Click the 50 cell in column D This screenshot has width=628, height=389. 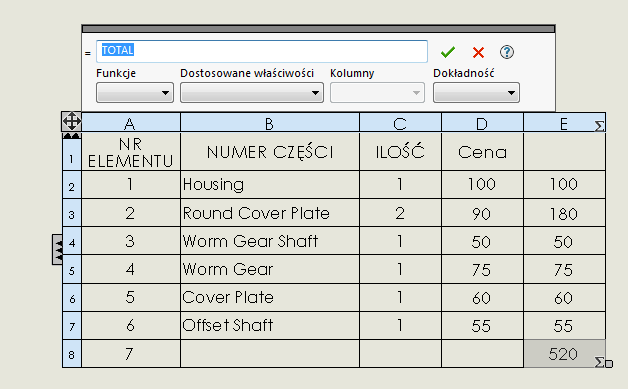(483, 241)
